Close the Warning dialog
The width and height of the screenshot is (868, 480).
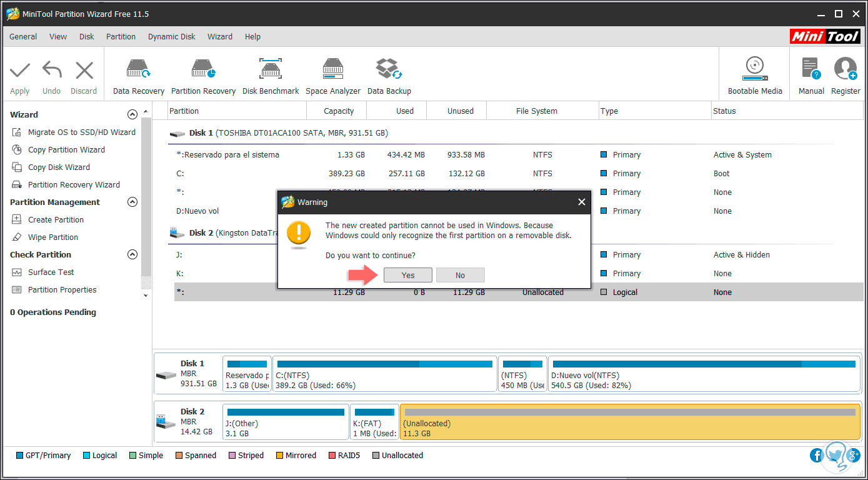tap(582, 202)
